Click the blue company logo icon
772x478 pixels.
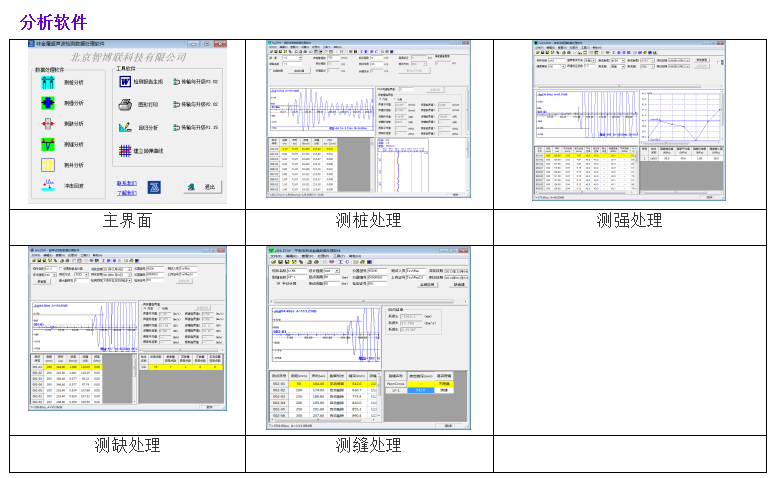click(x=154, y=187)
